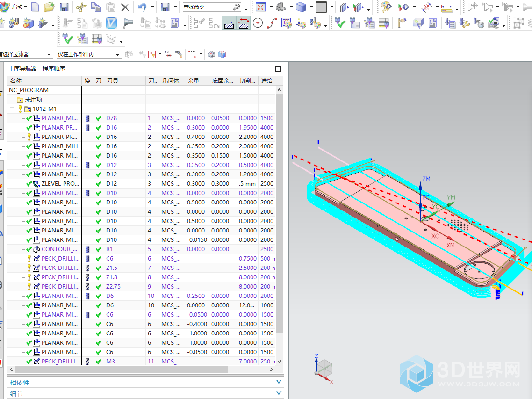532x399 pixels.
Task: Collapse the 1012-M1 program group
Action: [12, 109]
